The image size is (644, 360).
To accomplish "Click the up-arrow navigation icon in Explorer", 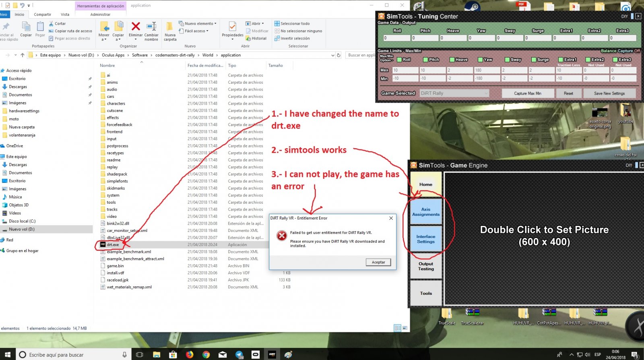I will [x=23, y=55].
